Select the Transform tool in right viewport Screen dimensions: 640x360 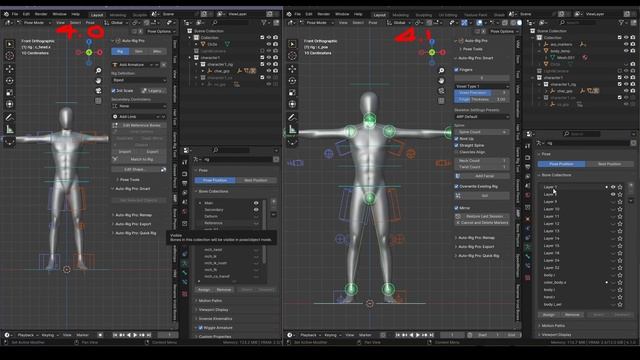[x=292, y=104]
